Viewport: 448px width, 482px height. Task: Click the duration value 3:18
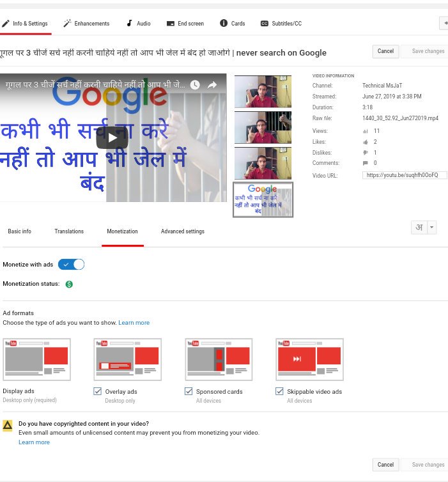point(367,107)
